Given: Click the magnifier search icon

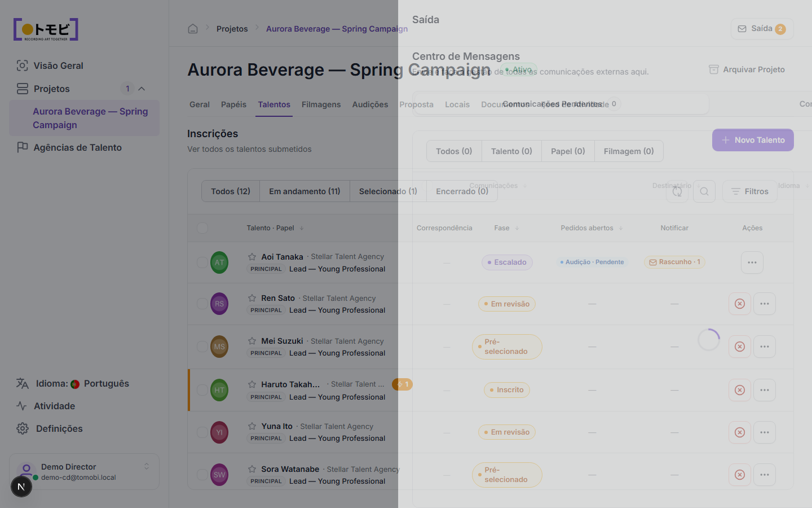Looking at the screenshot, I should (x=704, y=191).
